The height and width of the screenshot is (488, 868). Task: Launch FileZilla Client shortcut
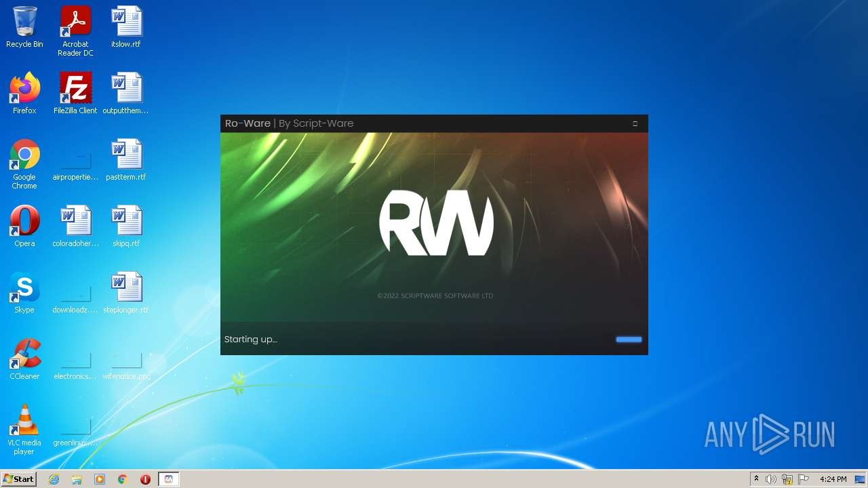75,94
